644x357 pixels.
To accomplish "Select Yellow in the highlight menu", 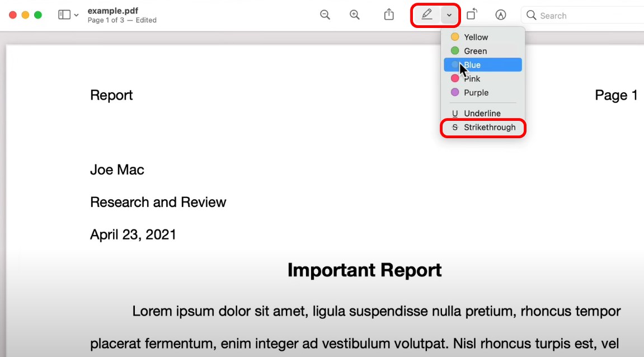I will (476, 36).
